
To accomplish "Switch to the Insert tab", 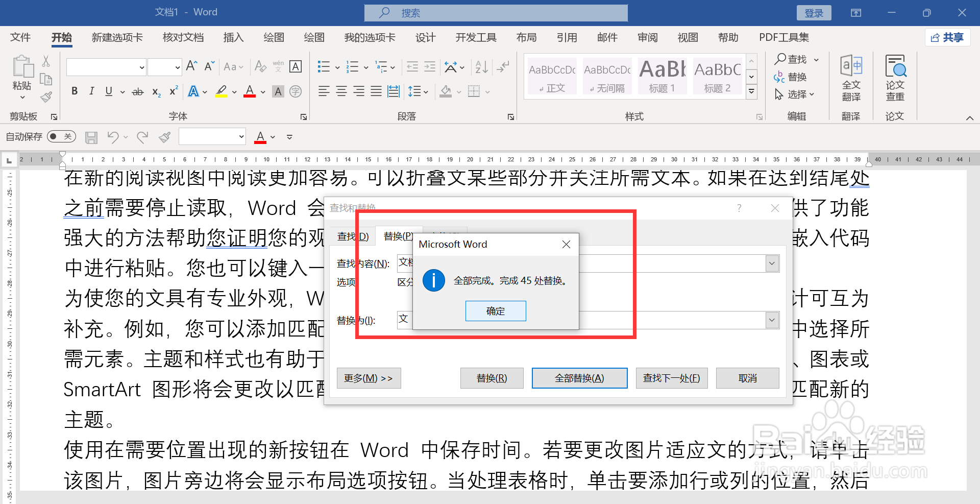I will 233,37.
